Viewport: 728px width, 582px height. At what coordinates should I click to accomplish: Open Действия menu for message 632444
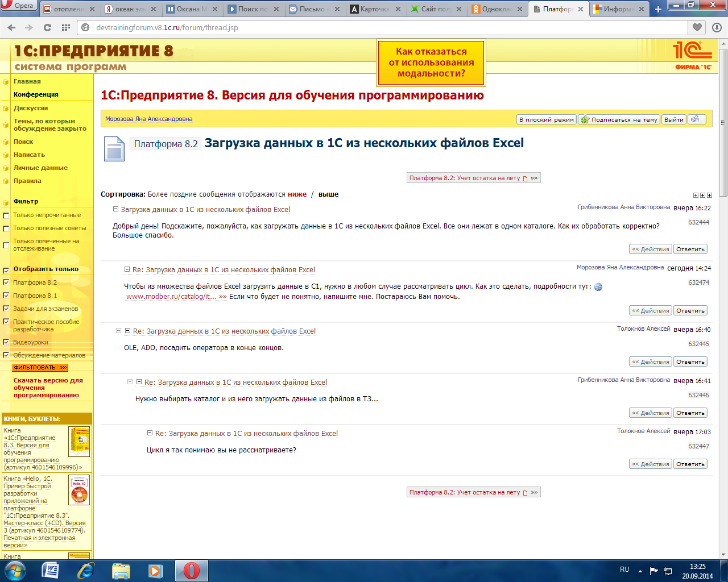pyautogui.click(x=651, y=249)
